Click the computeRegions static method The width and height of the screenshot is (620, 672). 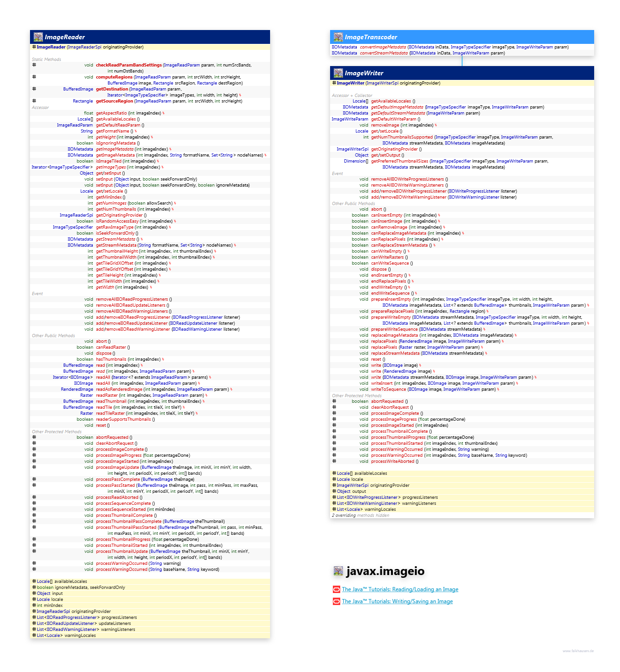pos(114,77)
